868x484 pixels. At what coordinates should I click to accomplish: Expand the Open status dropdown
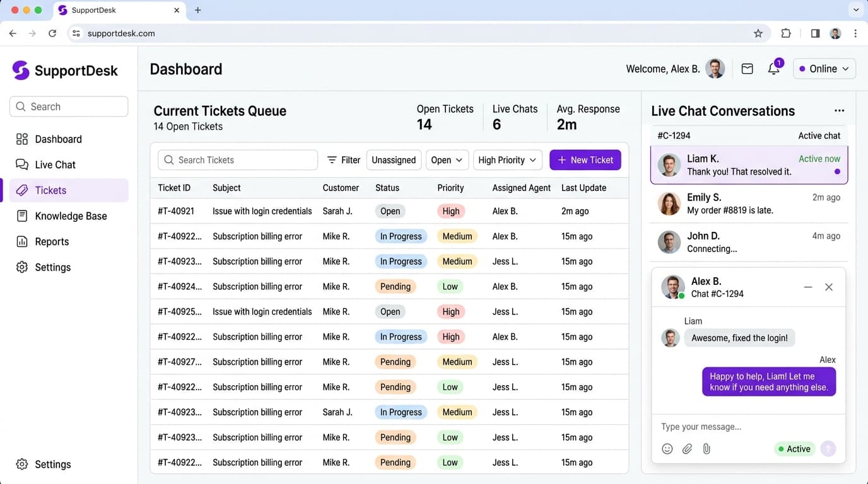(x=447, y=160)
